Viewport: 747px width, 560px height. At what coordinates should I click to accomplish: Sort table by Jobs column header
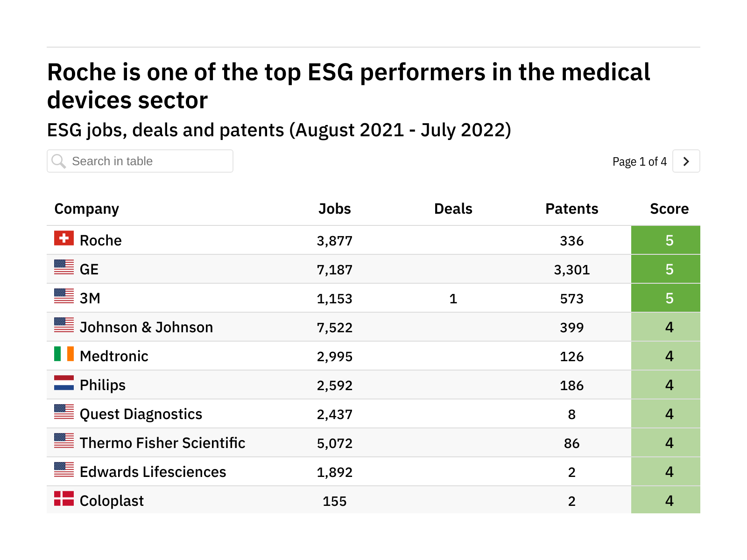(334, 209)
